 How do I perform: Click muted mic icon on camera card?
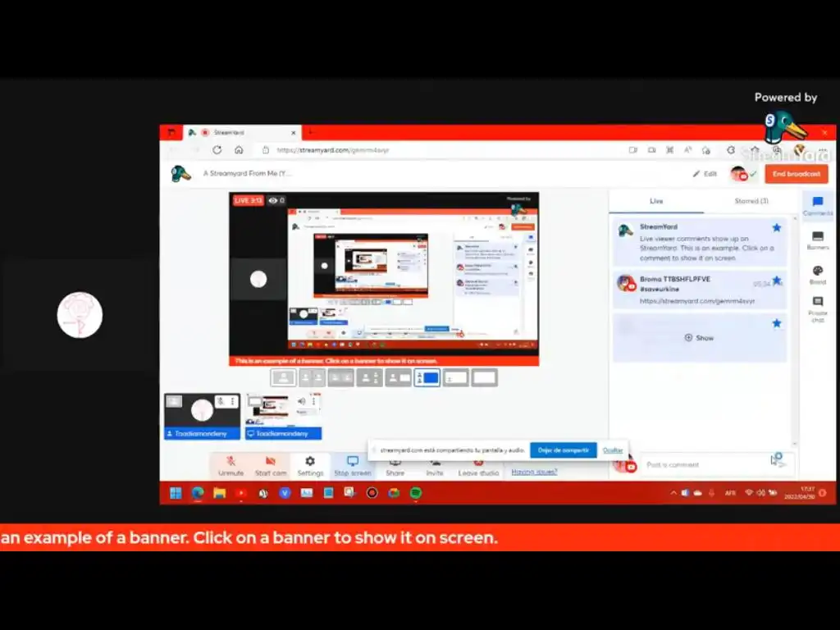tap(220, 401)
